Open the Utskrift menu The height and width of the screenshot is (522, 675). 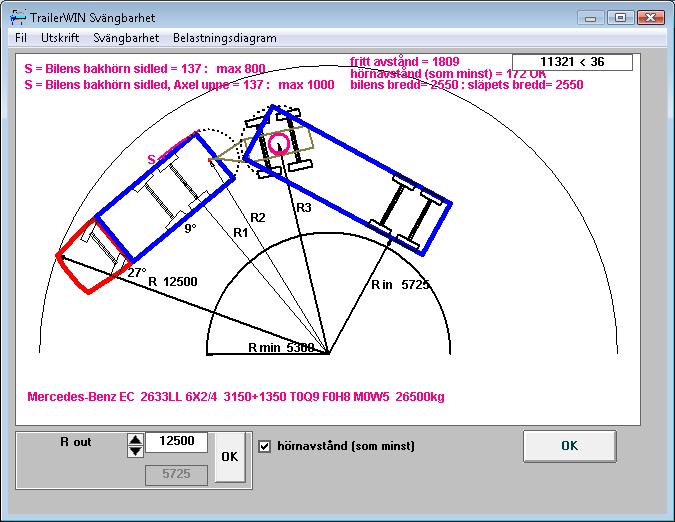pos(60,38)
